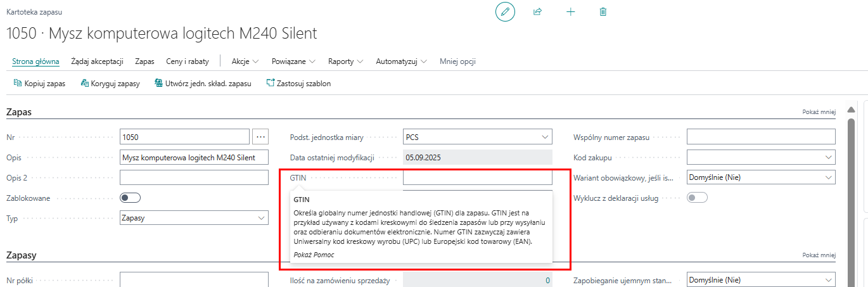The width and height of the screenshot is (868, 287).
Task: Click the Nr półki input field
Action: [194, 279]
